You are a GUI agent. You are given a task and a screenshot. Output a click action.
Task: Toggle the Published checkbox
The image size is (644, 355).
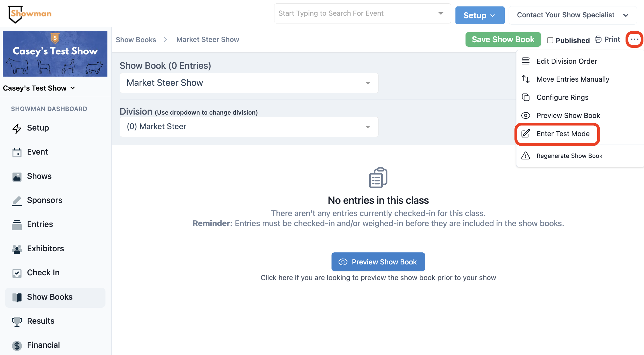coord(550,40)
